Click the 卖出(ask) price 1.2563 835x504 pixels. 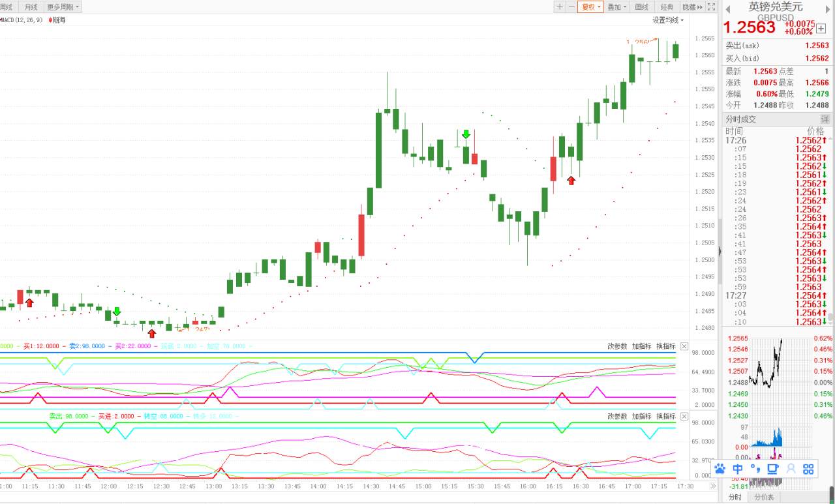(817, 46)
